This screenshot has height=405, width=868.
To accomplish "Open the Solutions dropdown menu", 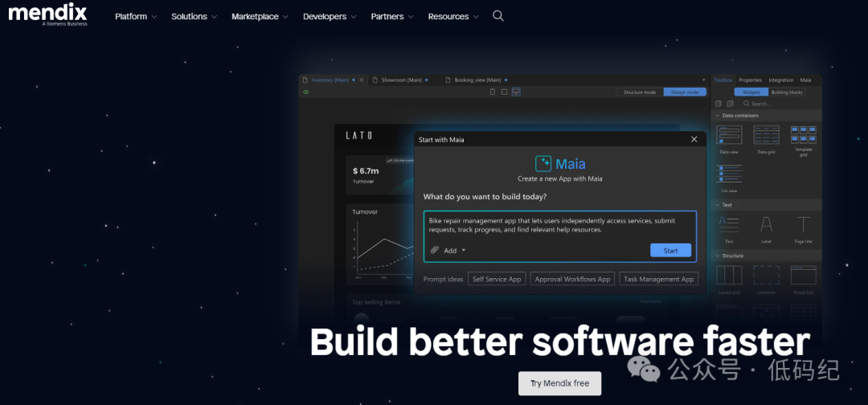I will (x=194, y=17).
